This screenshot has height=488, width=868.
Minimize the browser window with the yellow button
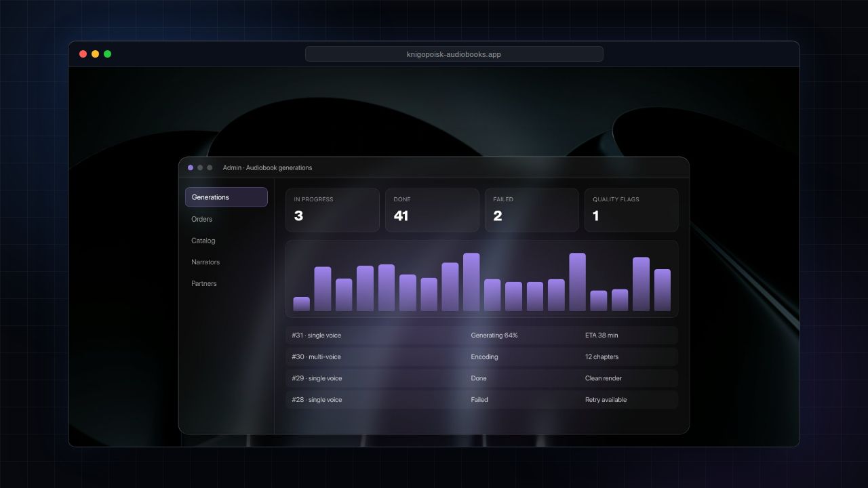click(x=96, y=54)
